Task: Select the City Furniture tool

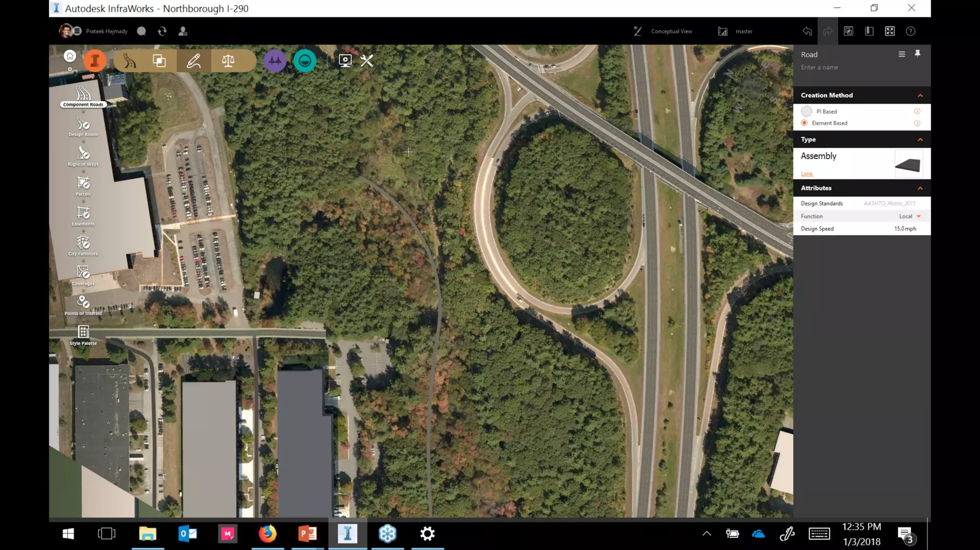Action: pyautogui.click(x=83, y=246)
